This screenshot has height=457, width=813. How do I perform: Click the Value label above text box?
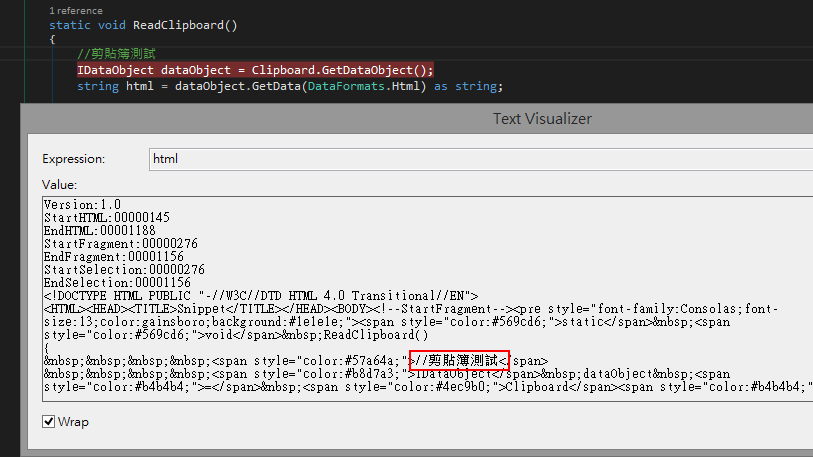pyautogui.click(x=59, y=185)
